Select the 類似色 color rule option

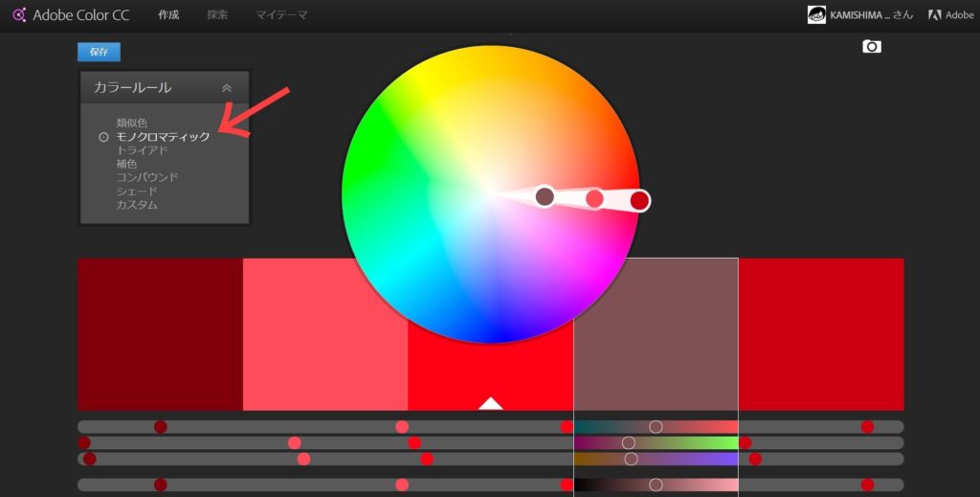(132, 124)
